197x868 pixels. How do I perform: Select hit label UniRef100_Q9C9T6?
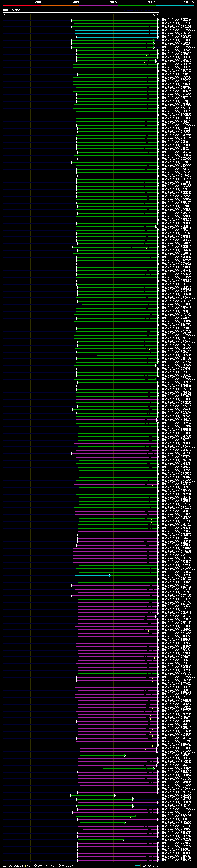pos(177,382)
